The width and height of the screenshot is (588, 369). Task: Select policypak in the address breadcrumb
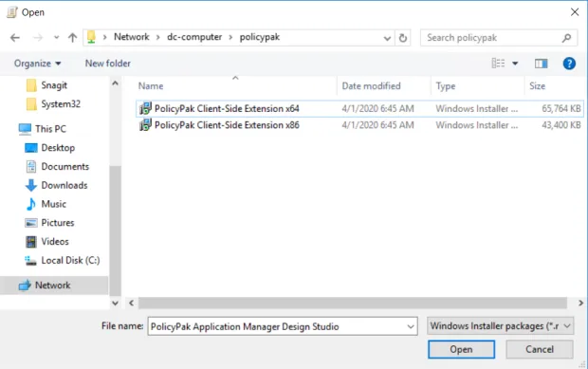(x=260, y=37)
